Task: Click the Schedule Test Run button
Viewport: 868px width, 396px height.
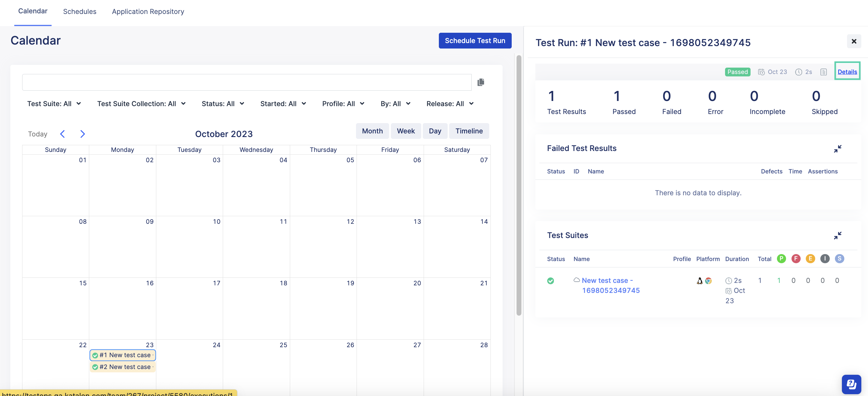Action: [x=475, y=40]
